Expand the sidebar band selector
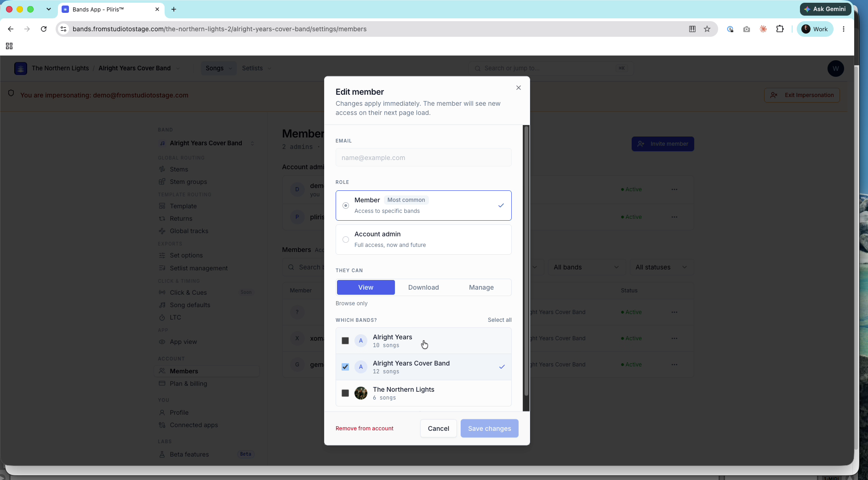Viewport: 868px width, 480px height. coord(206,143)
